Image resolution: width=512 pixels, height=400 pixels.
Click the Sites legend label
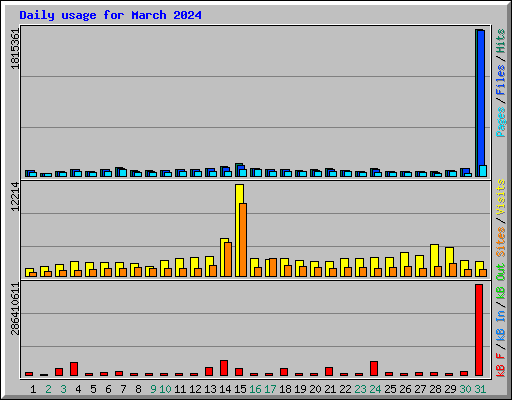501,242
